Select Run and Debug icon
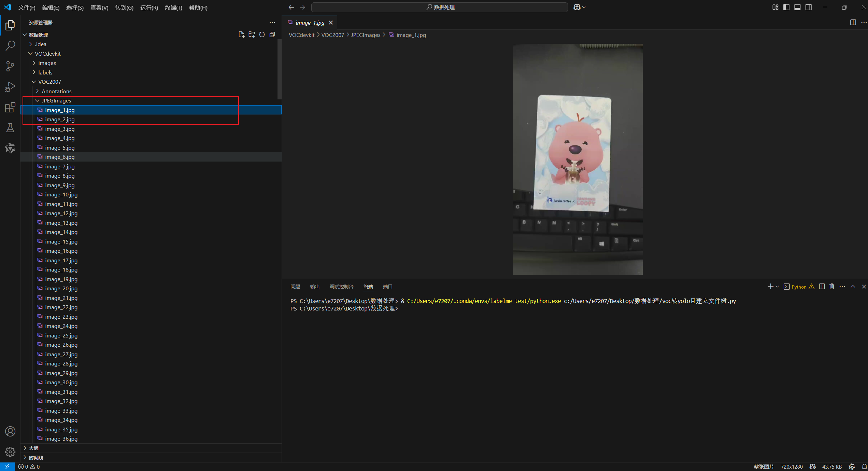The height and width of the screenshot is (471, 868). (x=10, y=86)
